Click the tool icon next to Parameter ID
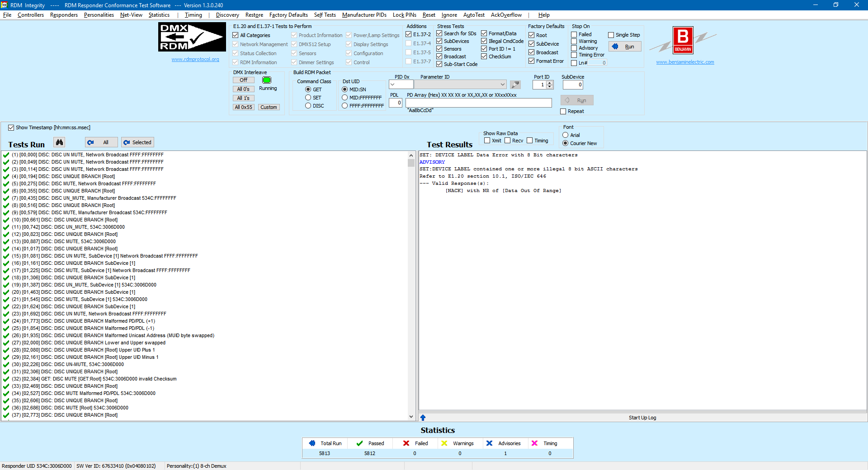The width and height of the screenshot is (868, 470). (515, 85)
